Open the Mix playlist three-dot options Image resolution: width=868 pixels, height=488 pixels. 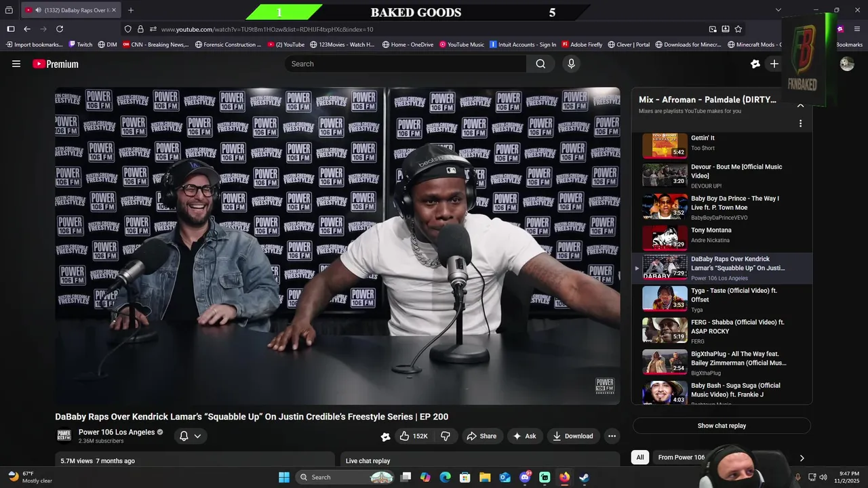pyautogui.click(x=800, y=123)
